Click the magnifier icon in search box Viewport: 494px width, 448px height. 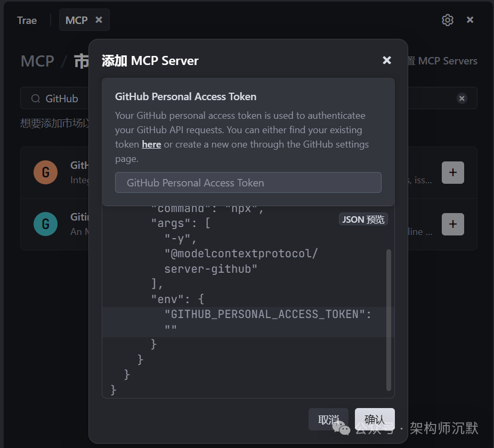(x=36, y=99)
